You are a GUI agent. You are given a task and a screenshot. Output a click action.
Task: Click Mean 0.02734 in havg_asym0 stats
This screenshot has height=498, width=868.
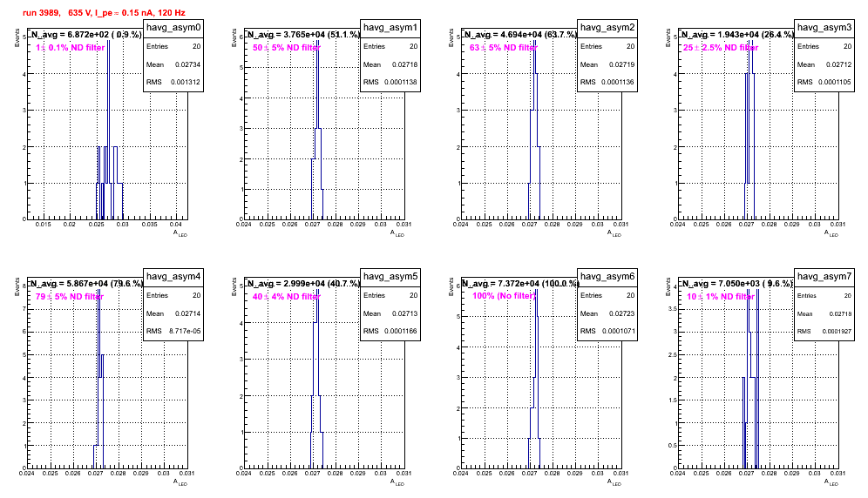click(x=173, y=64)
